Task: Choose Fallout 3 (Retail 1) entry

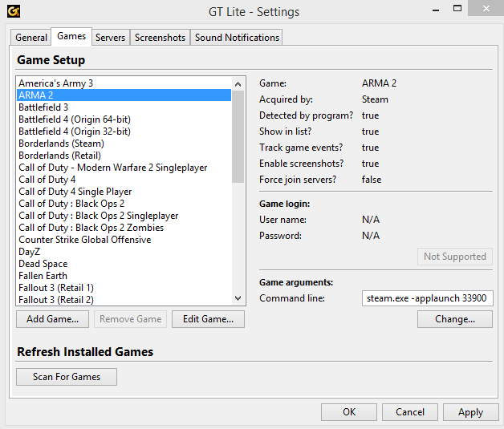Action: coord(124,288)
